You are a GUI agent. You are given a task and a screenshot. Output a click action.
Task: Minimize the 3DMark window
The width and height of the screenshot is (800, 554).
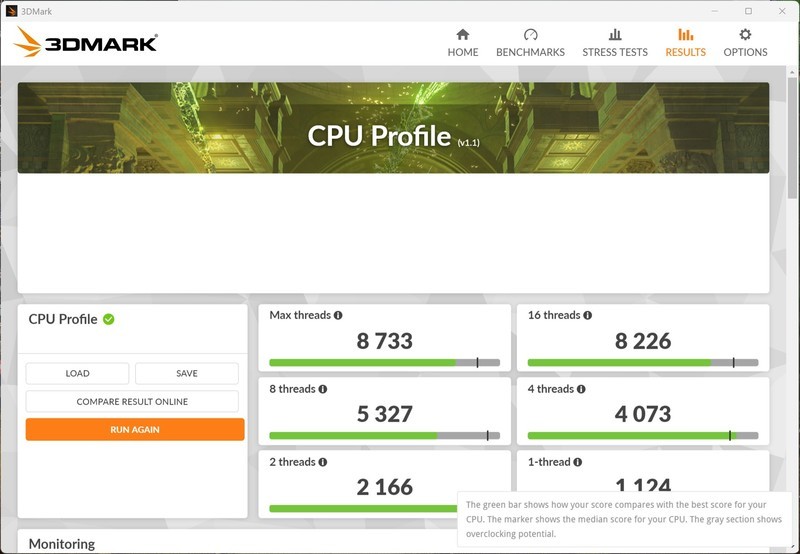pos(715,11)
